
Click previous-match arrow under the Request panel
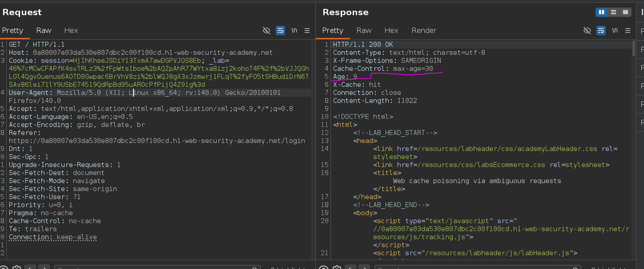coord(30,268)
